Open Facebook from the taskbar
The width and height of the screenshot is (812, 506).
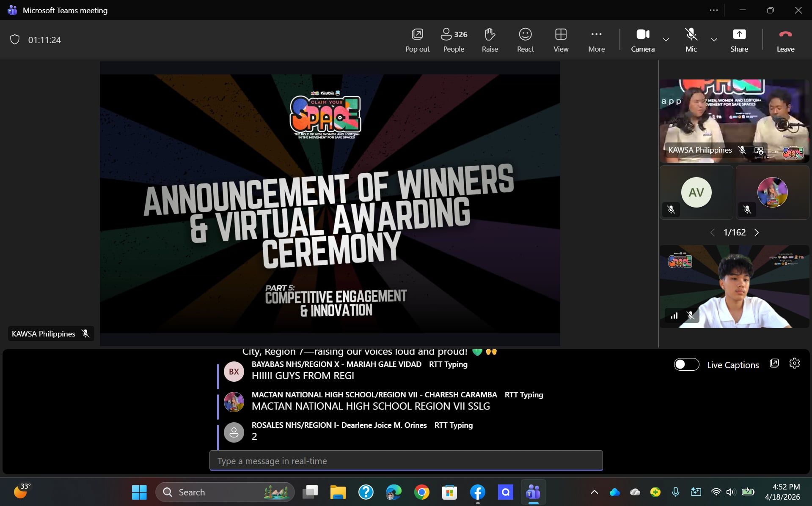click(477, 492)
